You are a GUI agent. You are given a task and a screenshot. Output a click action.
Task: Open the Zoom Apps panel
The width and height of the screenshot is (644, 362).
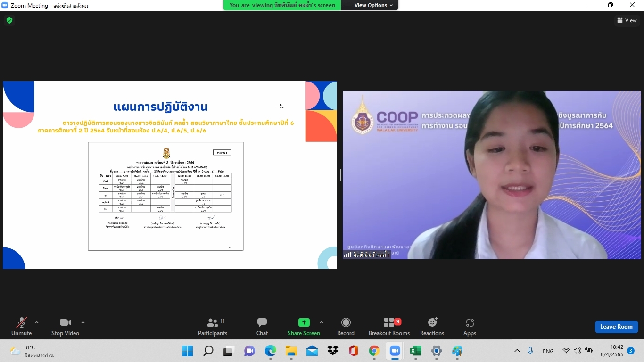470,327
